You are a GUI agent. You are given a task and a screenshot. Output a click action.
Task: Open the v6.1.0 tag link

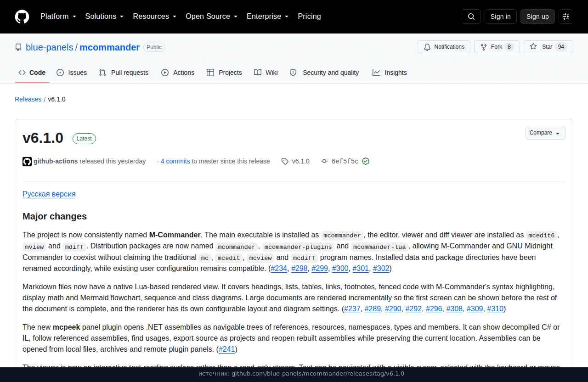point(300,161)
